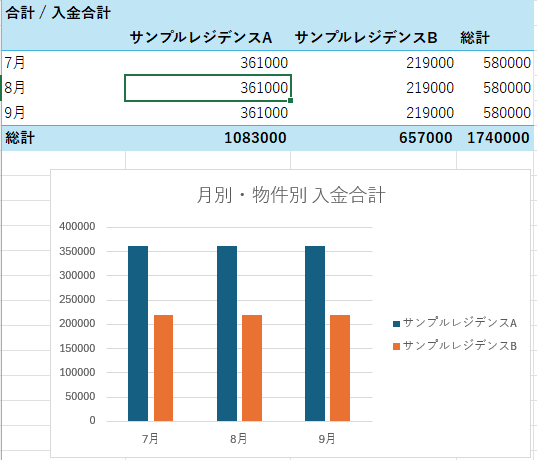Select the 総計 row label cell
The height and width of the screenshot is (460, 537).
click(63, 138)
